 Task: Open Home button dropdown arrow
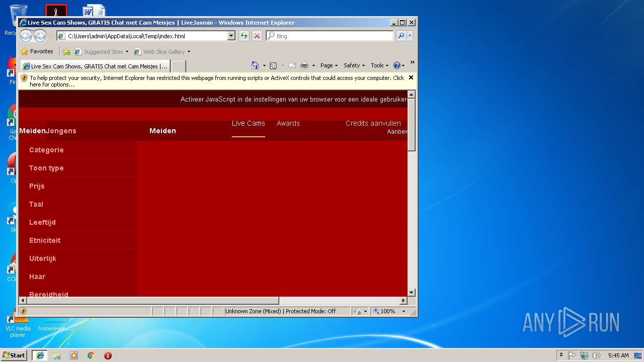(x=264, y=65)
